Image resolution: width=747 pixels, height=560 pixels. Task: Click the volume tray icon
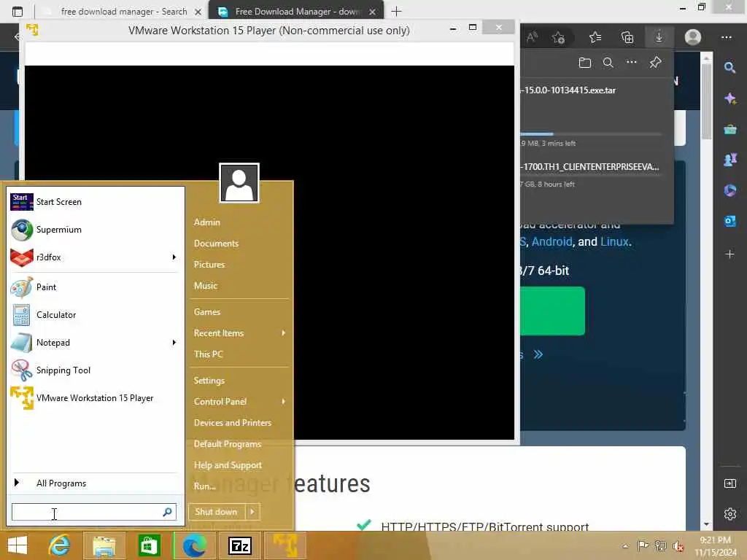(678, 546)
